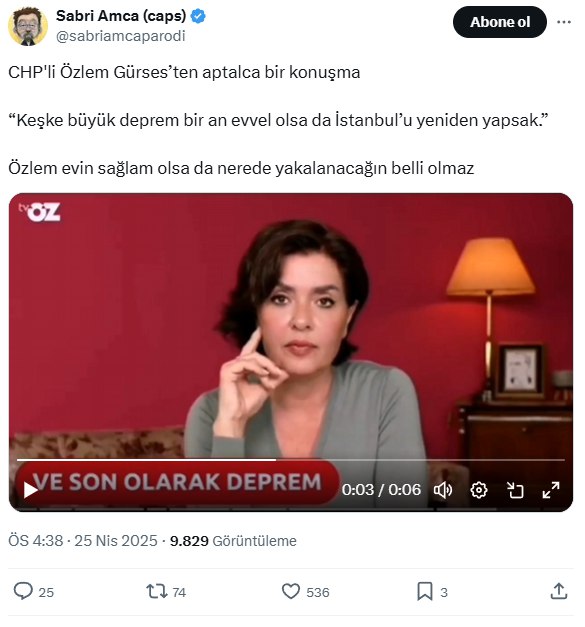585x627 pixels.
Task: Click the Abone ol subscribe button
Action: (x=500, y=22)
